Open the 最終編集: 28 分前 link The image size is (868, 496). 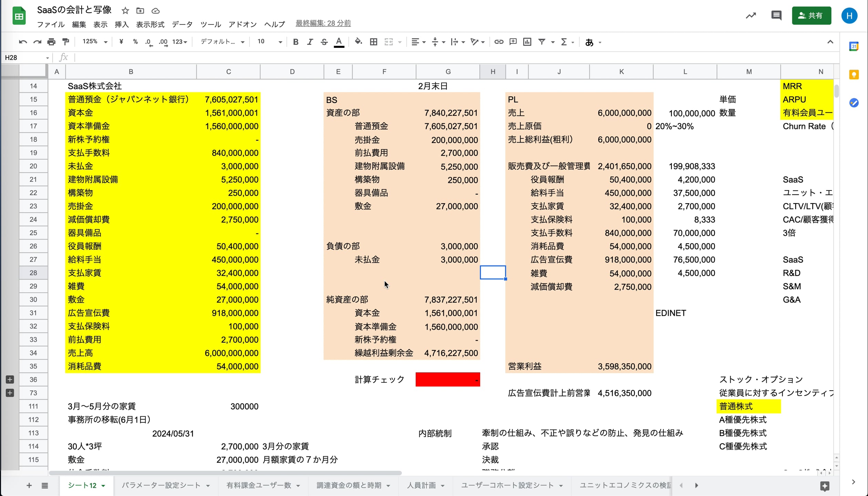[x=323, y=23]
